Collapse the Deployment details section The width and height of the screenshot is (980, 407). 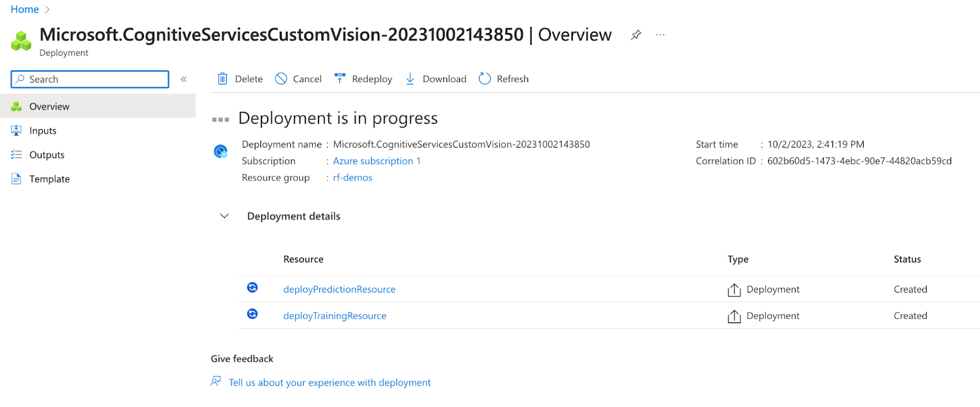click(224, 216)
